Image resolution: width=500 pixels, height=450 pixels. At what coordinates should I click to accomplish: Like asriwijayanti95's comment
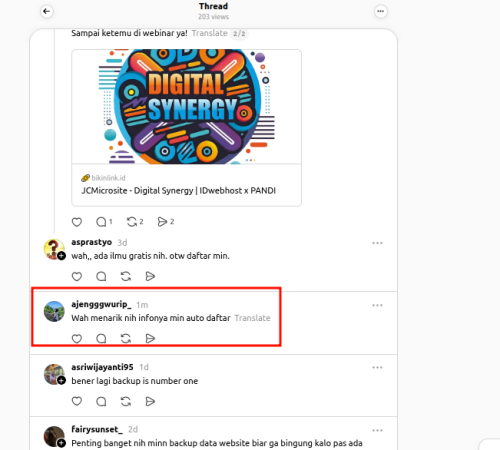[x=77, y=401]
